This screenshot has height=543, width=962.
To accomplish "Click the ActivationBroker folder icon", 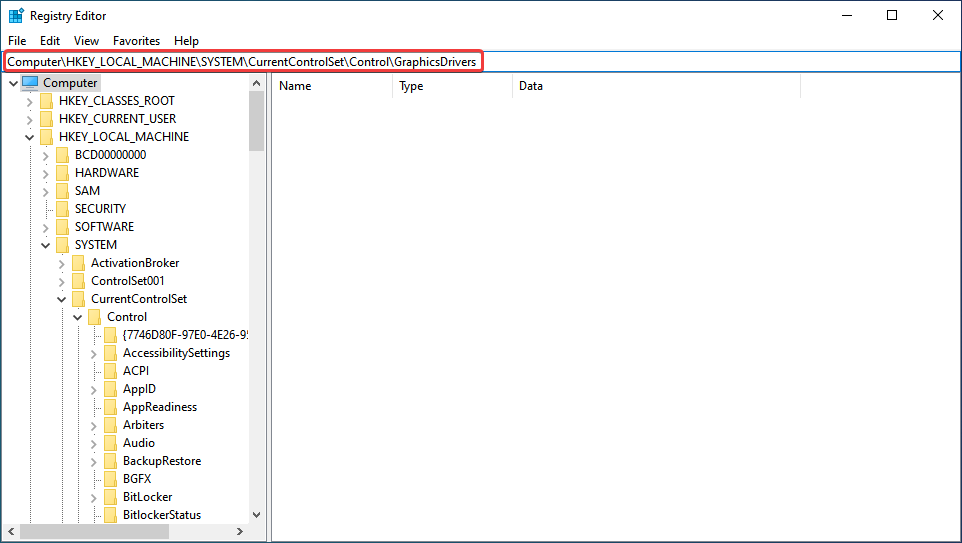I will point(79,263).
